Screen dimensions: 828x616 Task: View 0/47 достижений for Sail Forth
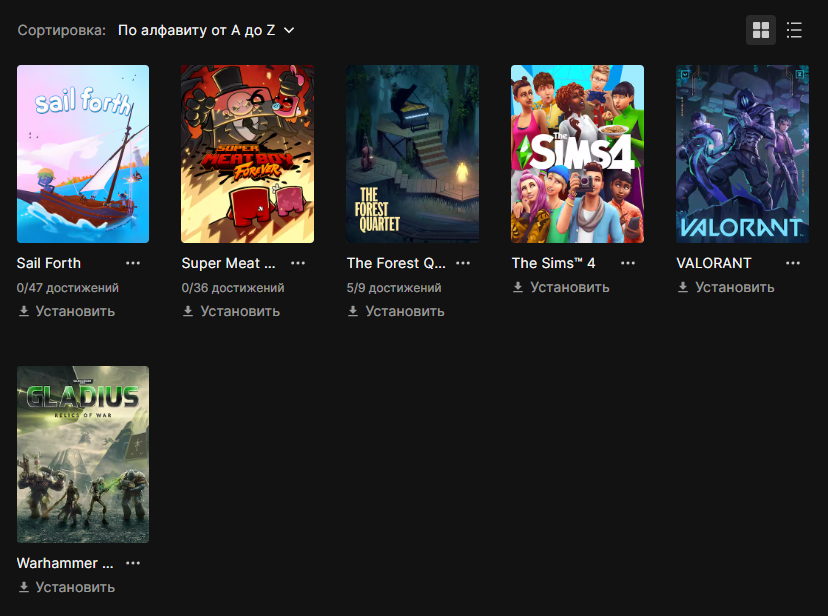click(x=68, y=288)
